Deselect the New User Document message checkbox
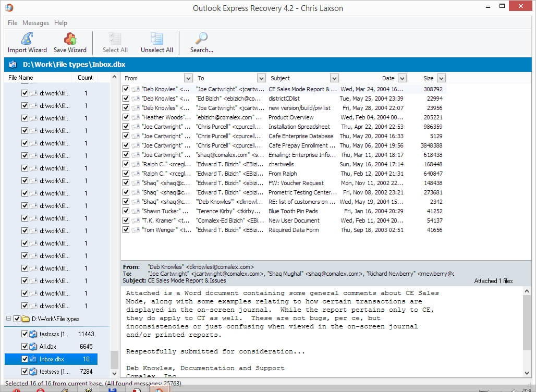The height and width of the screenshot is (392, 536). coord(126,220)
